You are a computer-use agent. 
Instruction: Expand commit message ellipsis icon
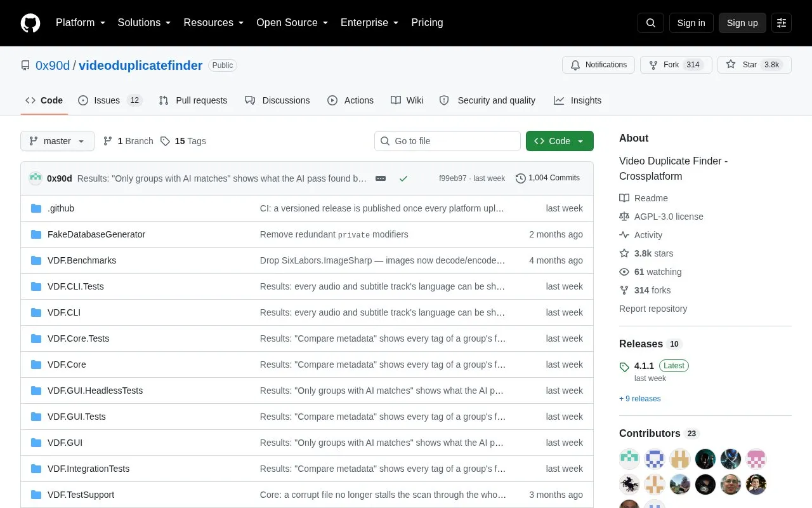click(x=381, y=178)
